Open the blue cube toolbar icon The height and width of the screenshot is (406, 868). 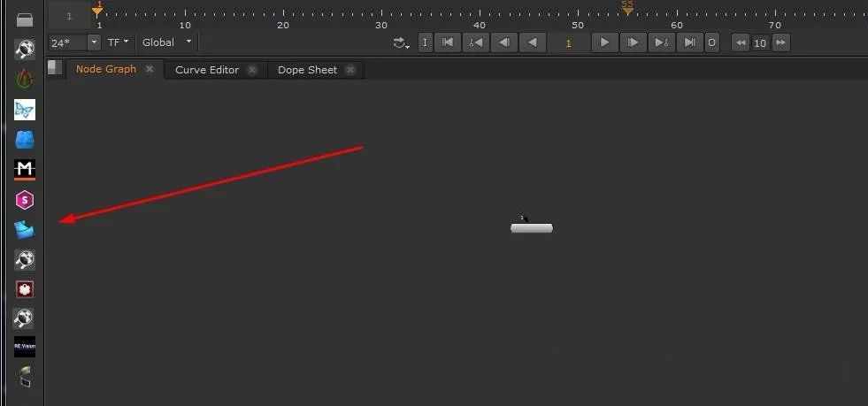(25, 140)
